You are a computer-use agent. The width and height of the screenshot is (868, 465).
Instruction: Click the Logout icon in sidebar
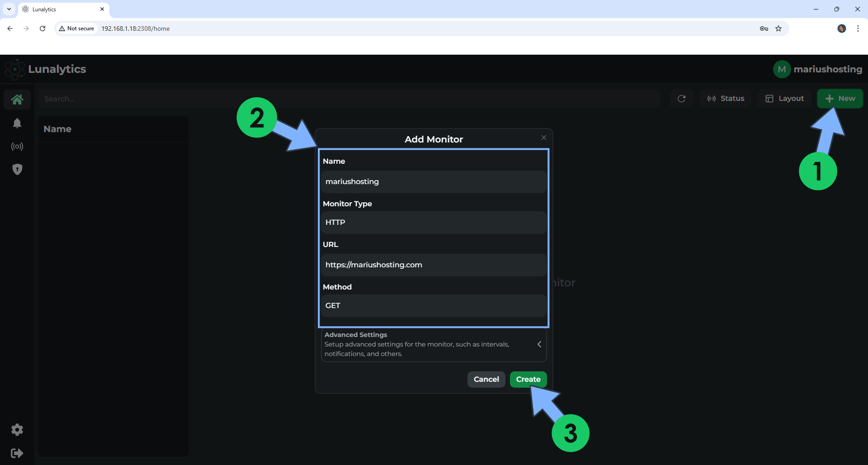[17, 453]
